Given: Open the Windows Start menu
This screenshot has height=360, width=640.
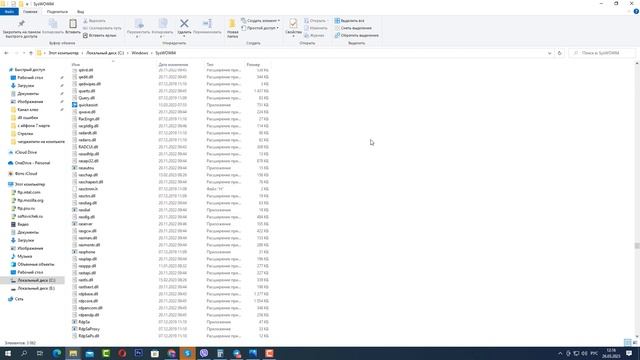Looking at the screenshot, I should click(x=8, y=353).
